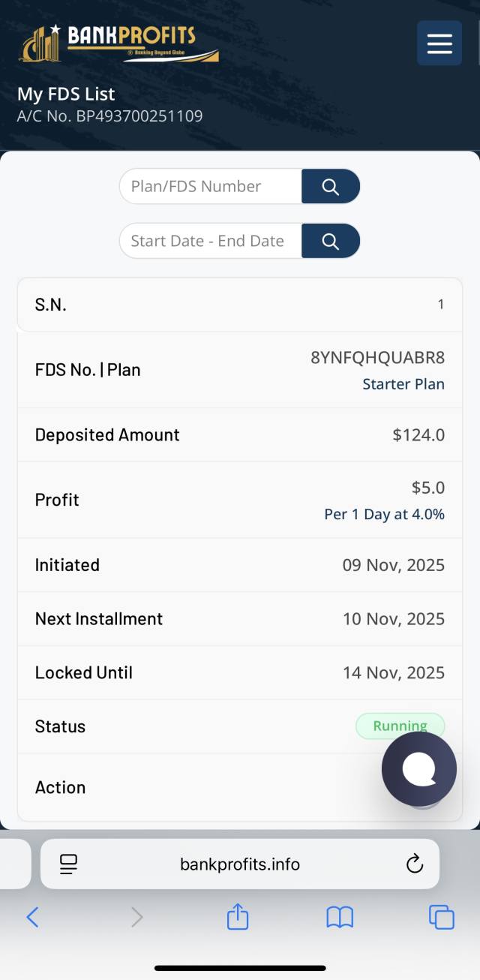This screenshot has width=480, height=980.
Task: Show Safari open tabs overview
Action: (441, 917)
